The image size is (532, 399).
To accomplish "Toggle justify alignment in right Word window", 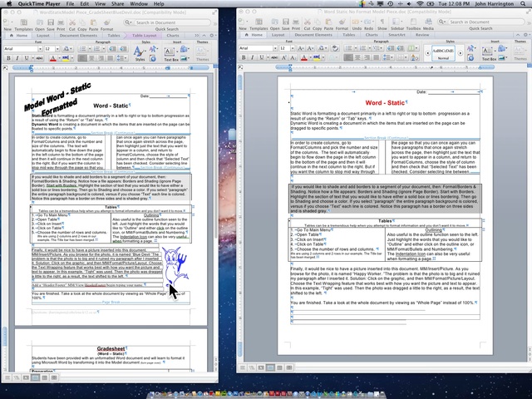I will pos(376,57).
